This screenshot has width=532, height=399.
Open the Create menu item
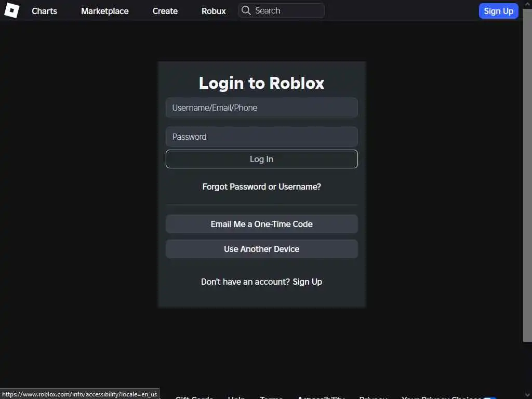165,11
